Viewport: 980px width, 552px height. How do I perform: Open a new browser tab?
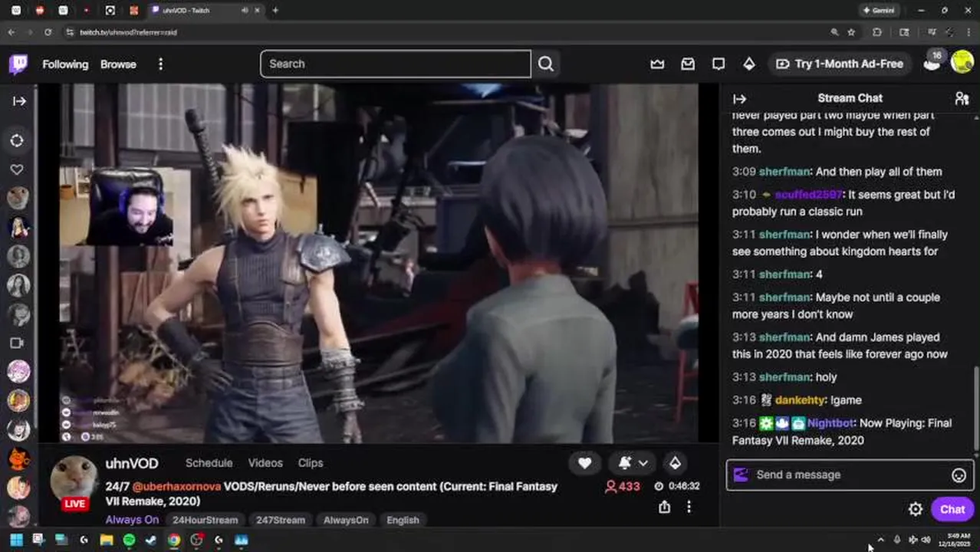(275, 10)
